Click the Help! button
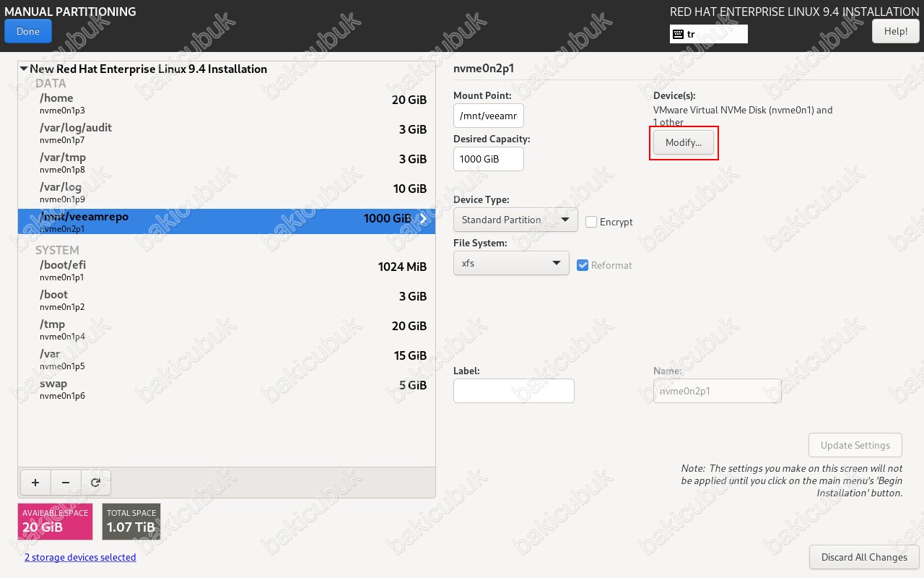Image resolution: width=924 pixels, height=578 pixels. point(896,31)
